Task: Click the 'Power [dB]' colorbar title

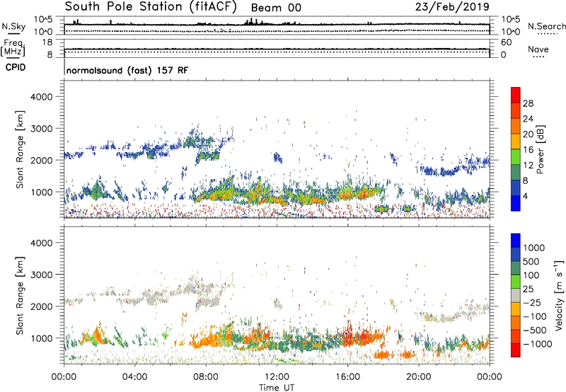Action: pyautogui.click(x=540, y=149)
